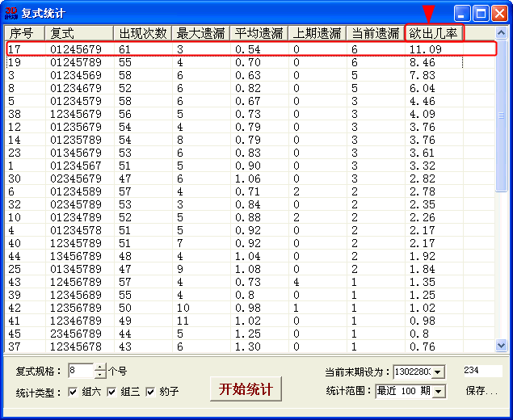Viewport: 513px width, 420px height.
Task: Click scrollbar down arrow
Action: click(501, 346)
